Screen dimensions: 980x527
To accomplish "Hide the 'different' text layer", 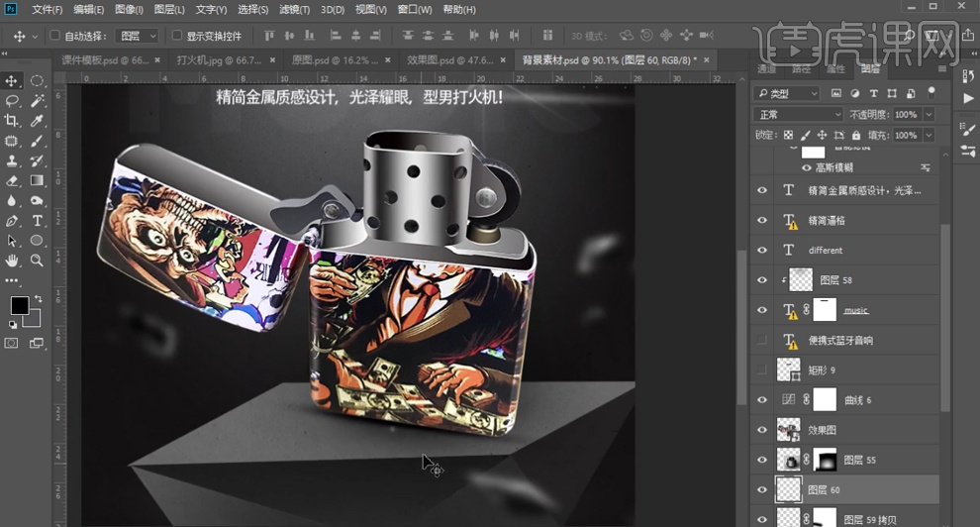I will coord(761,251).
